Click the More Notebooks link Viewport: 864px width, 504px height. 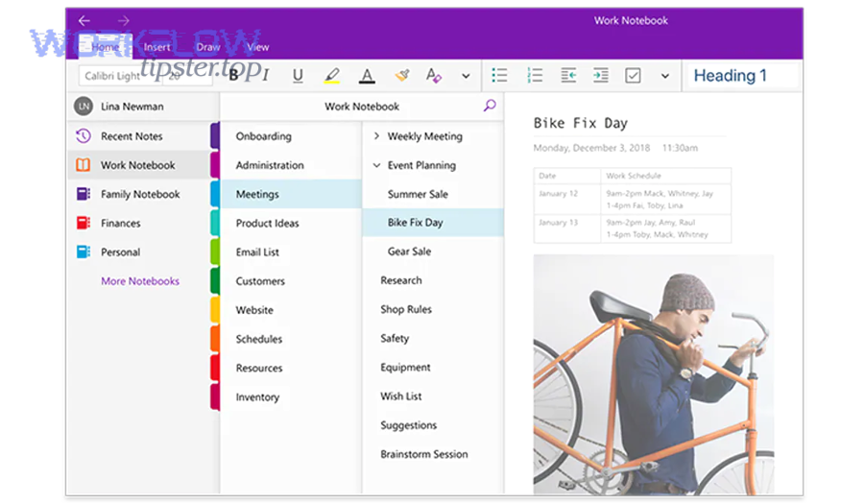(140, 281)
